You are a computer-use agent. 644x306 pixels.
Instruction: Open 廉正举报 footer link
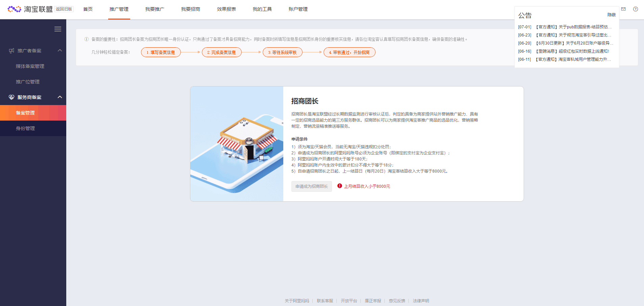373,301
